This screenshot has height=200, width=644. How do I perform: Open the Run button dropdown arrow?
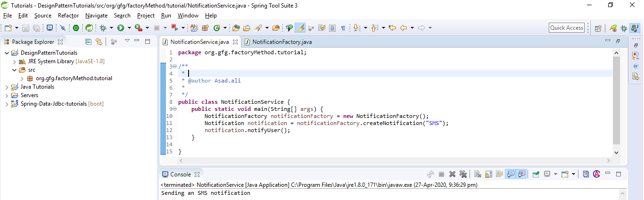click(129, 28)
